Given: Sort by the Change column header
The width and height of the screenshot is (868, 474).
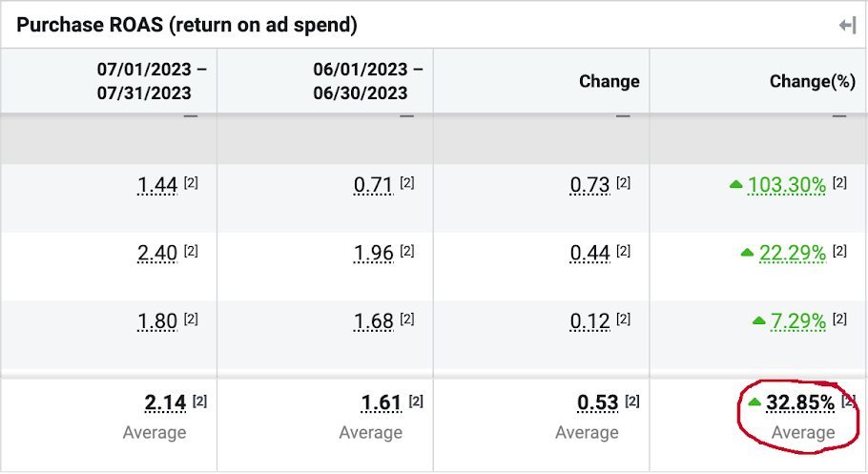Looking at the screenshot, I should click(x=609, y=81).
